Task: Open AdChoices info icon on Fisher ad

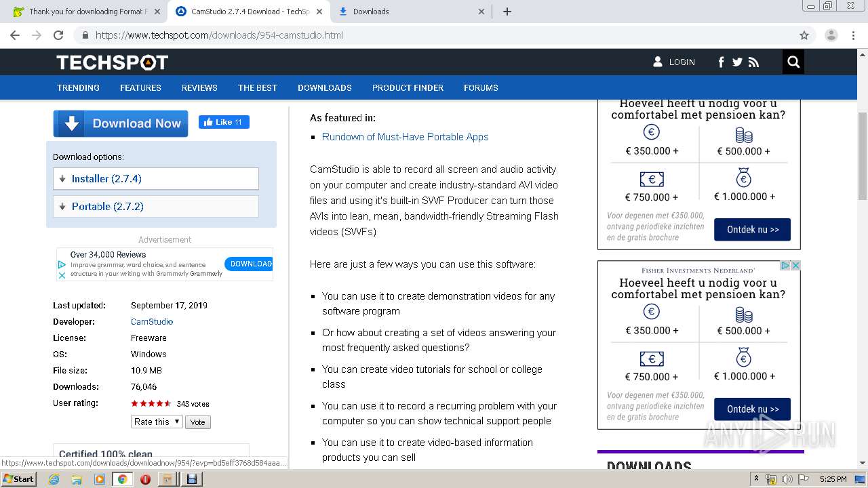Action: point(785,266)
